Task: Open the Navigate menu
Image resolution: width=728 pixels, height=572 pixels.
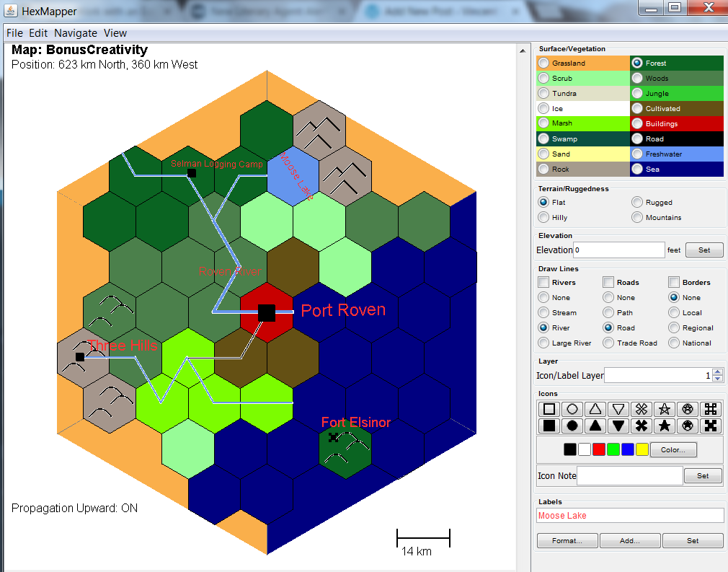Action: tap(76, 33)
